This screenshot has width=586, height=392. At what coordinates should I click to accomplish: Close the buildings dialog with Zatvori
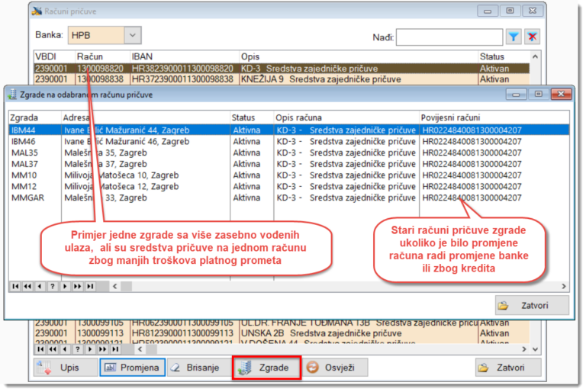click(x=531, y=305)
